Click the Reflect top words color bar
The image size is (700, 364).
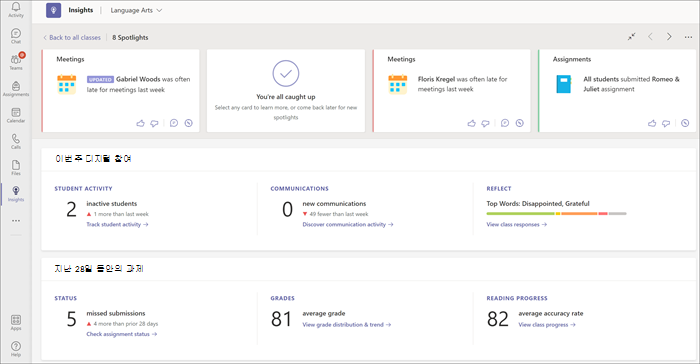click(x=556, y=213)
